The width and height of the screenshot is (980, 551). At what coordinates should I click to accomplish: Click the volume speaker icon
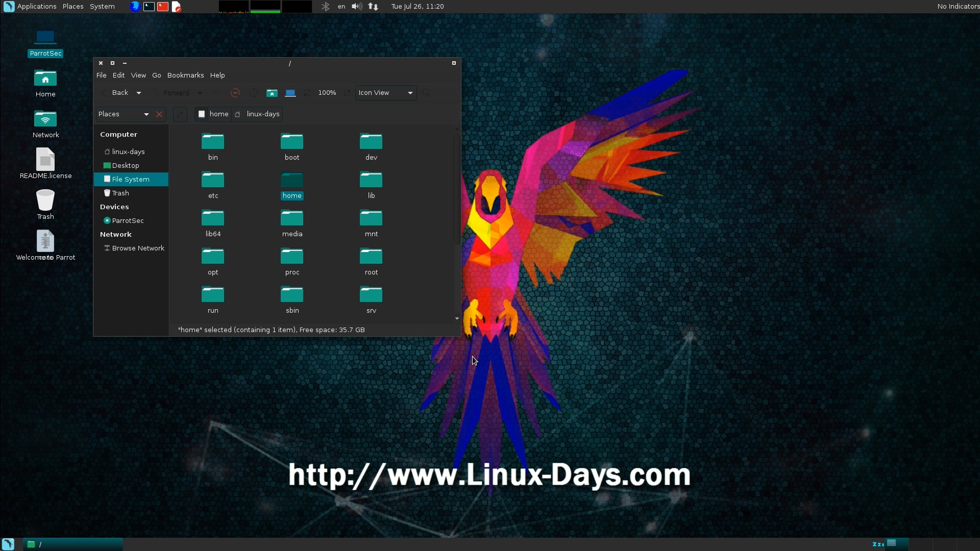pyautogui.click(x=357, y=7)
